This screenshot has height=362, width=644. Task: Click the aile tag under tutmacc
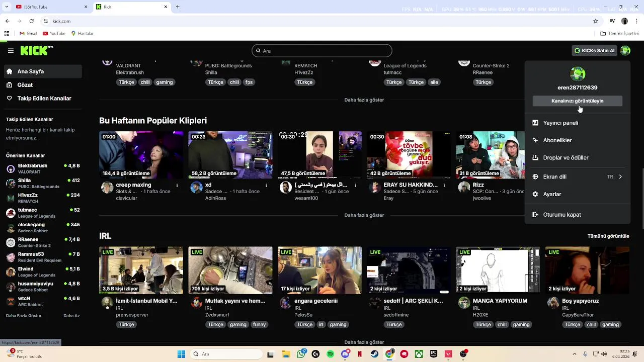pyautogui.click(x=434, y=82)
